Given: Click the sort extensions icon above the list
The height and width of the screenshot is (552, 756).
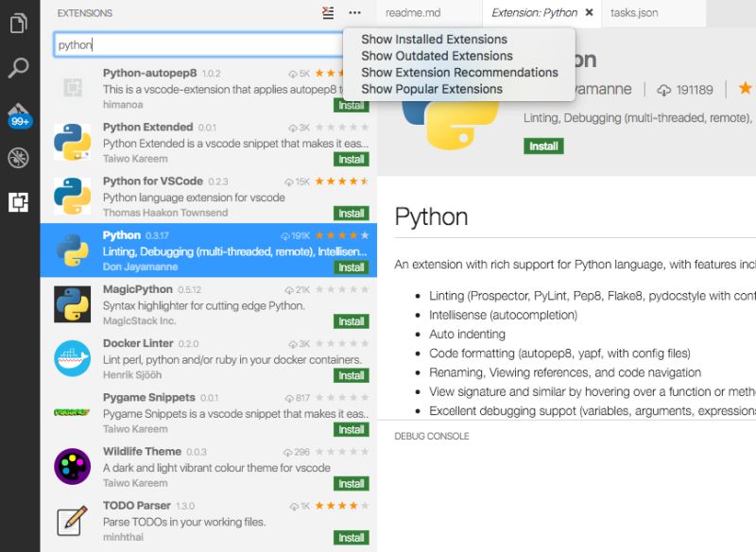Looking at the screenshot, I should point(330,12).
